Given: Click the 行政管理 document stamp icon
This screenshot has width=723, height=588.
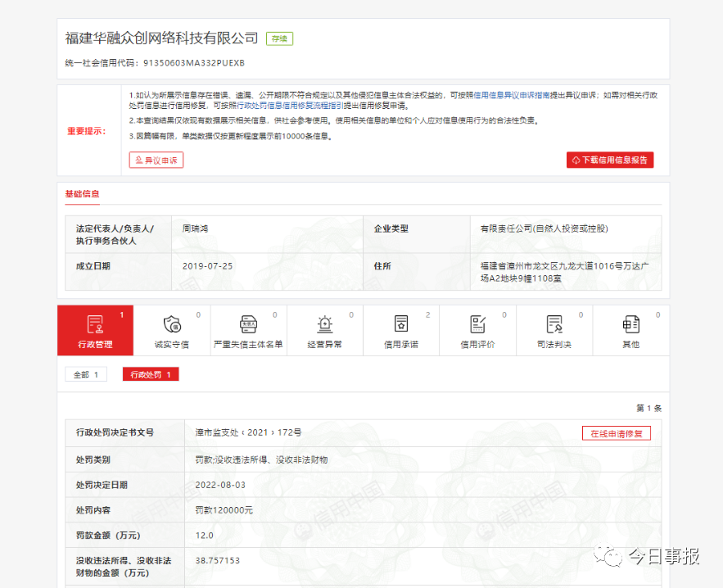Looking at the screenshot, I should point(95,324).
